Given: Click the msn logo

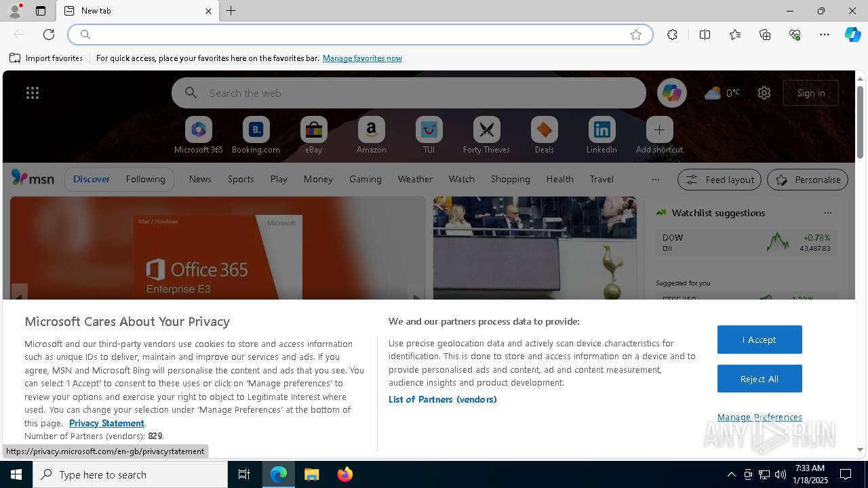Looking at the screenshot, I should [33, 178].
